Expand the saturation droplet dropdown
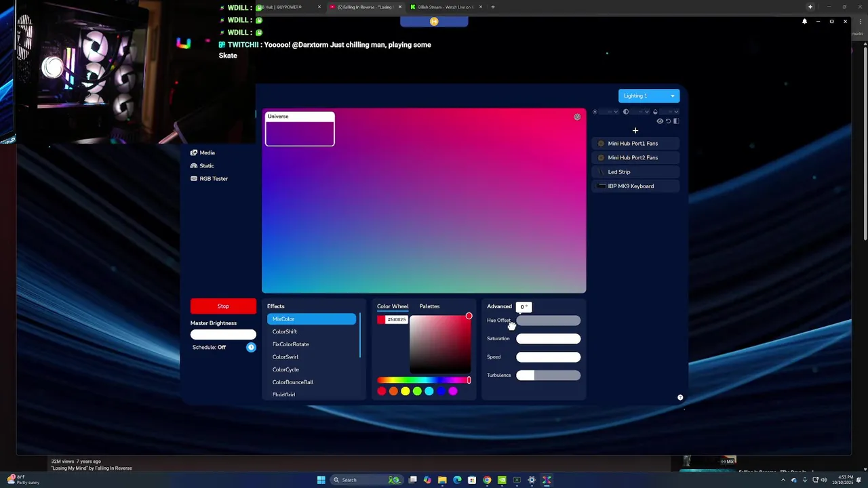The width and height of the screenshot is (868, 488). 669,112
